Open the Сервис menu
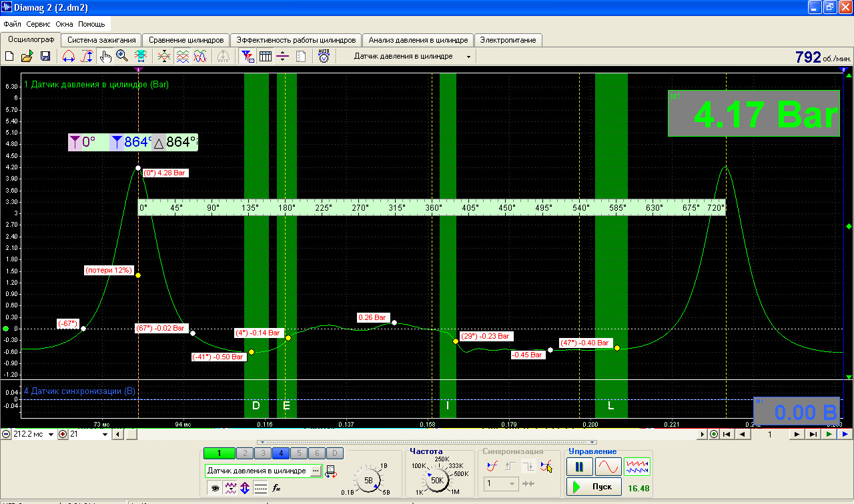 (39, 24)
